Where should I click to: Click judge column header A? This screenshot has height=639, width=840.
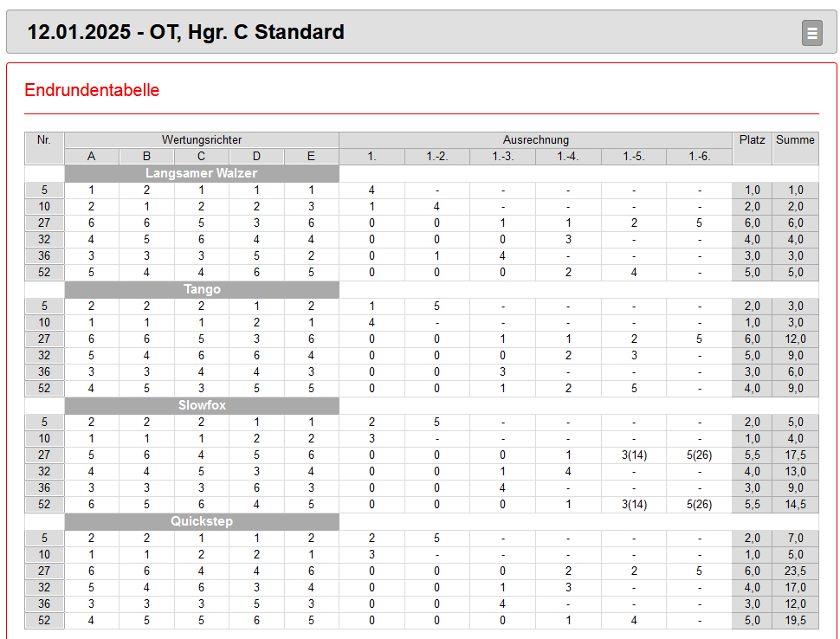[x=91, y=157]
